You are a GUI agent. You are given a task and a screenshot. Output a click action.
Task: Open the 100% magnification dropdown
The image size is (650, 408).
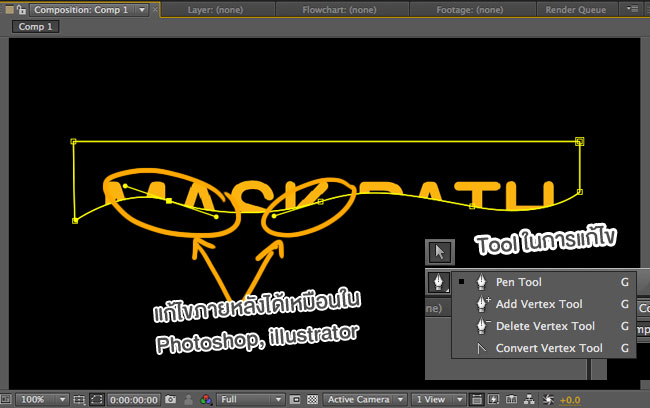coord(42,400)
